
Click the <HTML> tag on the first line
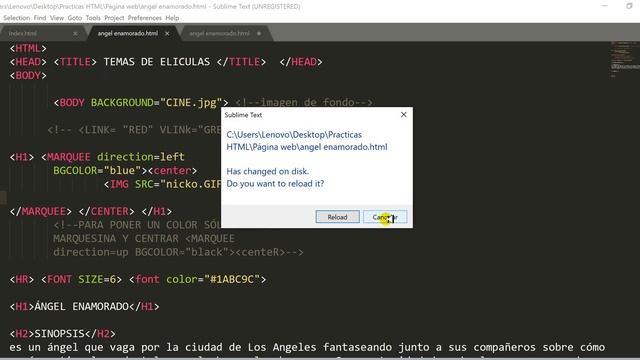pyautogui.click(x=28, y=49)
